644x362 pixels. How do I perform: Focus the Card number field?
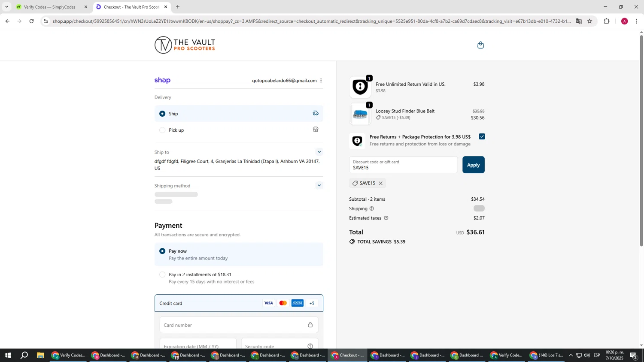239,325
